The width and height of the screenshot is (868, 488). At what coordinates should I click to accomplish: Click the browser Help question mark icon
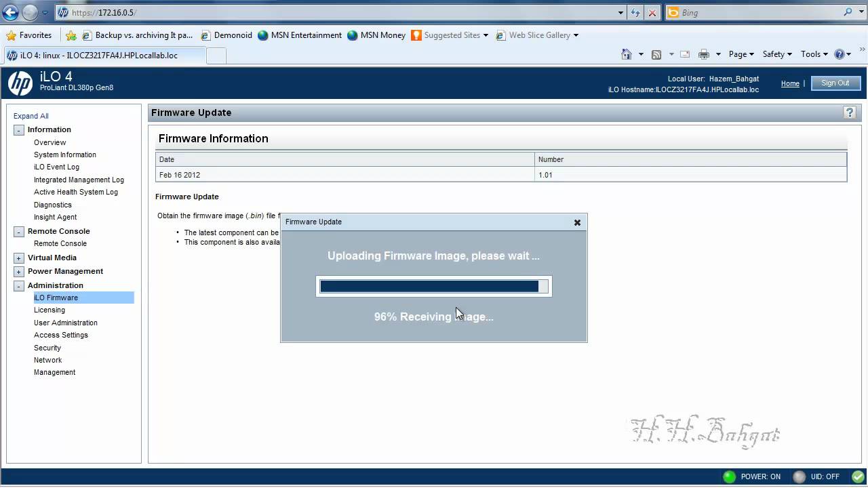840,54
